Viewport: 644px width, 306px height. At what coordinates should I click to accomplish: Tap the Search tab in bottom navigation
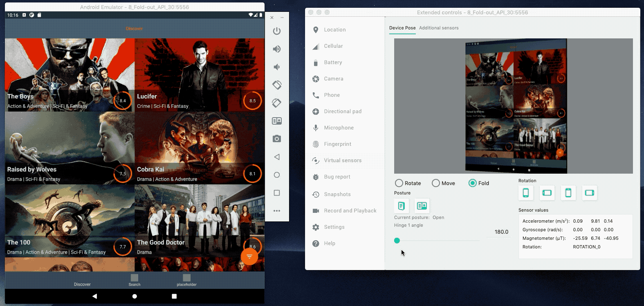coord(135,280)
